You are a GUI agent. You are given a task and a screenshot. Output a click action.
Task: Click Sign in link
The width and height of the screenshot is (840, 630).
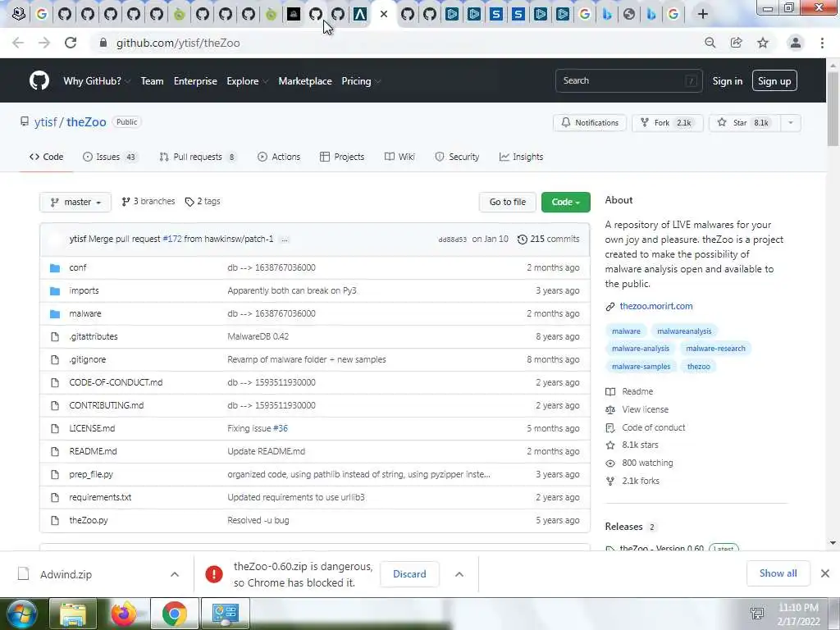[x=728, y=81]
